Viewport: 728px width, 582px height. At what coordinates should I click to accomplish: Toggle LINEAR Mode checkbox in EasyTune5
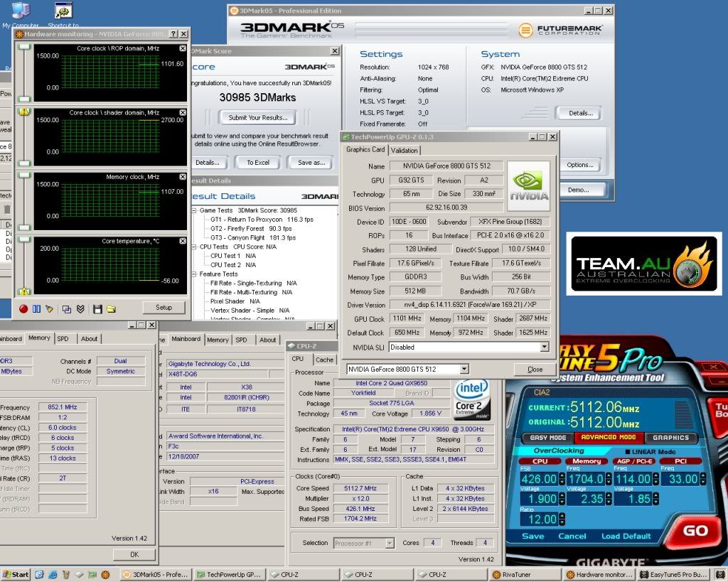pyautogui.click(x=628, y=451)
